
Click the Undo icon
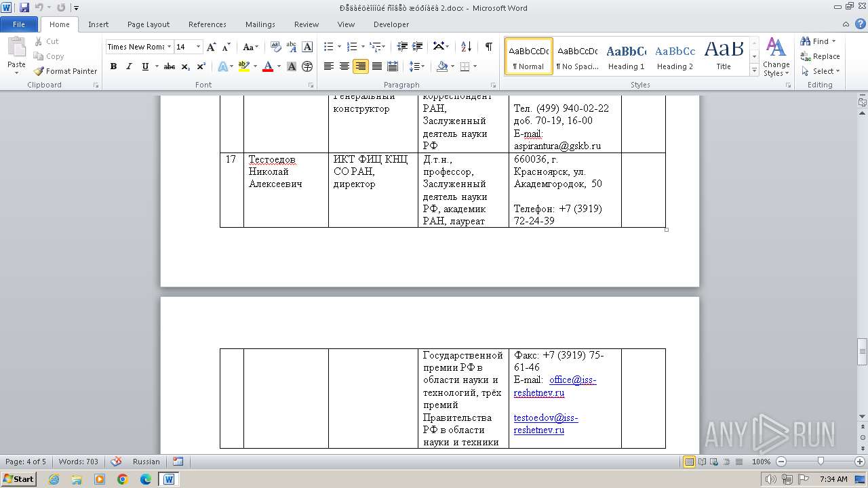(x=39, y=7)
